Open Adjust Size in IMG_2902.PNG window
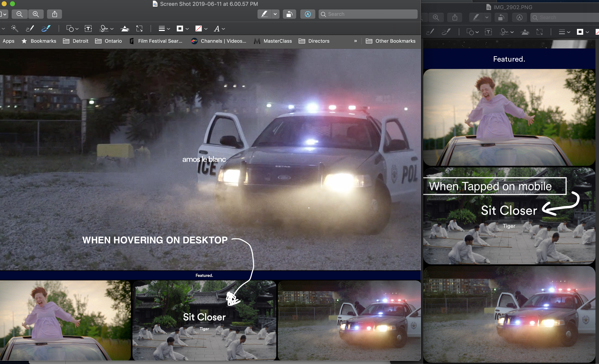This screenshot has width=599, height=364. coord(540,32)
